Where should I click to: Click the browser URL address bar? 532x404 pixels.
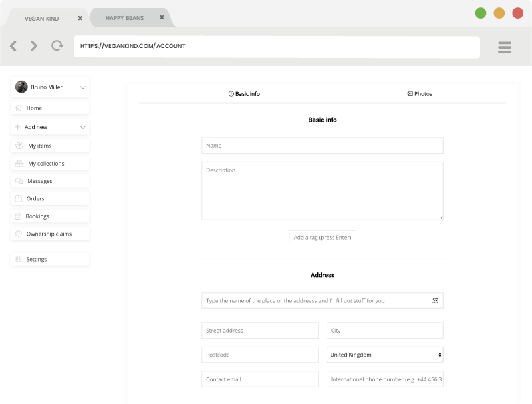(x=277, y=47)
